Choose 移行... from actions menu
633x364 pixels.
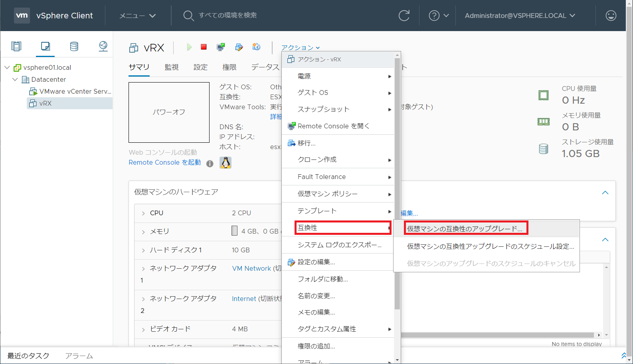(338, 143)
